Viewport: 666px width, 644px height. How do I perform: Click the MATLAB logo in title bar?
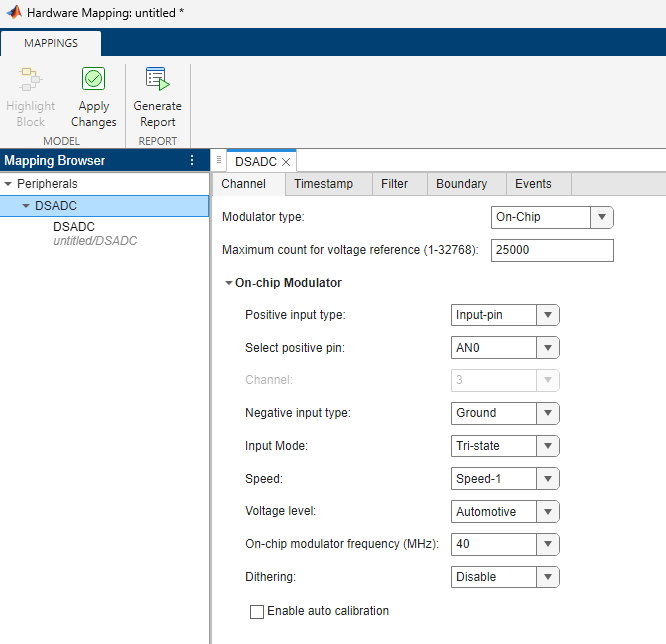point(13,15)
